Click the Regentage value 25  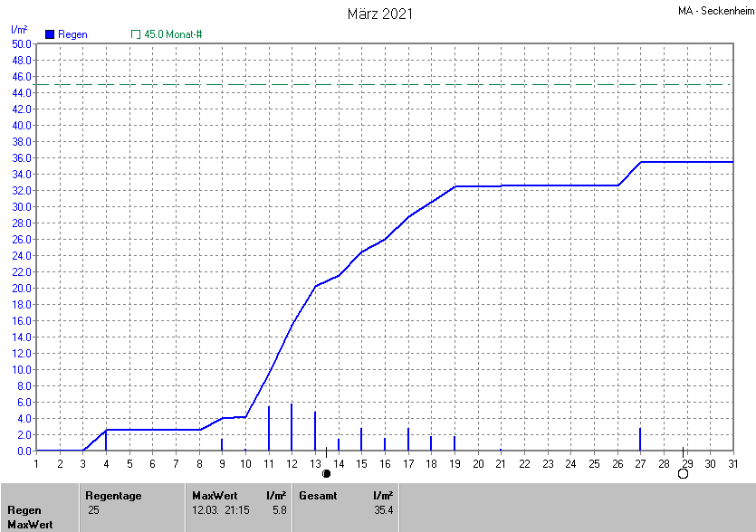[x=93, y=510]
